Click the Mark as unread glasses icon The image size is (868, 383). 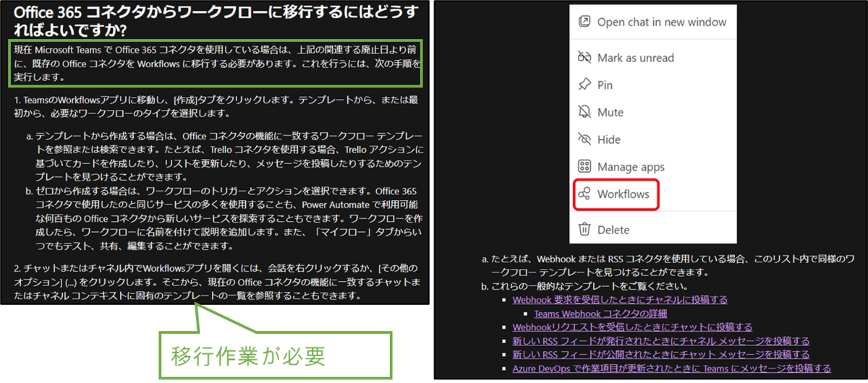(x=584, y=58)
